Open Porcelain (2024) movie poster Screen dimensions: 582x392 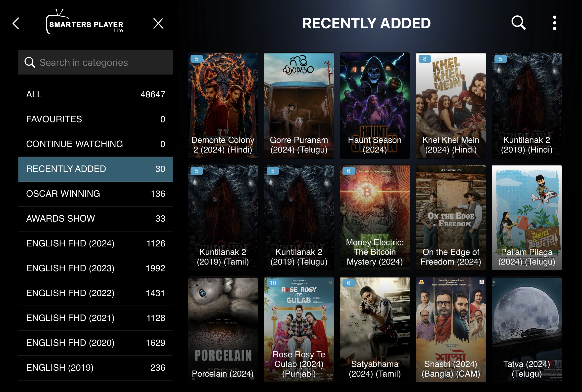click(x=223, y=329)
